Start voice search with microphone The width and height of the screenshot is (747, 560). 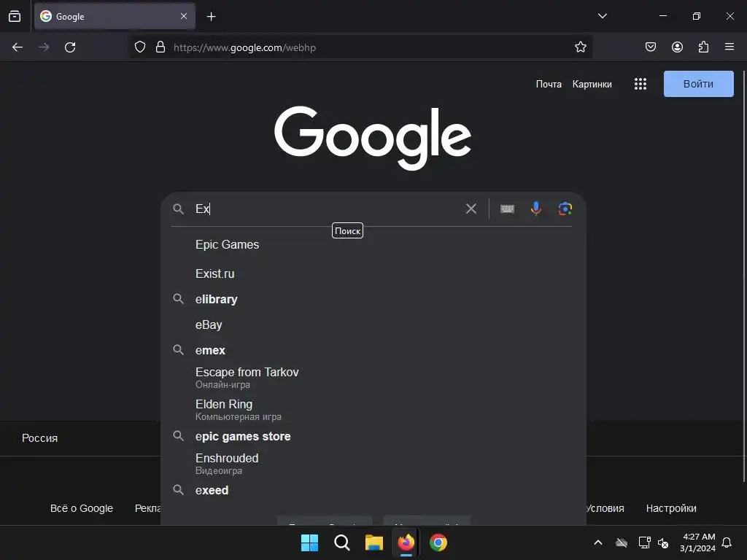coord(536,209)
